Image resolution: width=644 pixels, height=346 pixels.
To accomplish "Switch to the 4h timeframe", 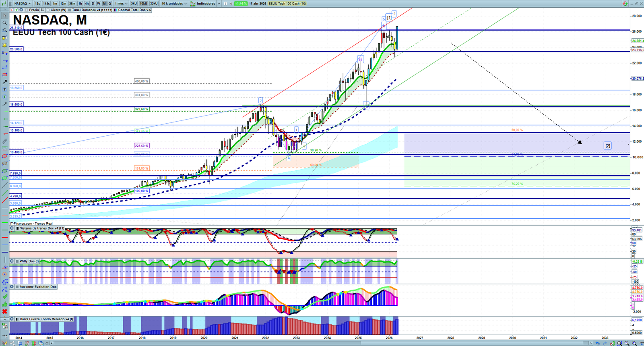I will pos(87,4).
